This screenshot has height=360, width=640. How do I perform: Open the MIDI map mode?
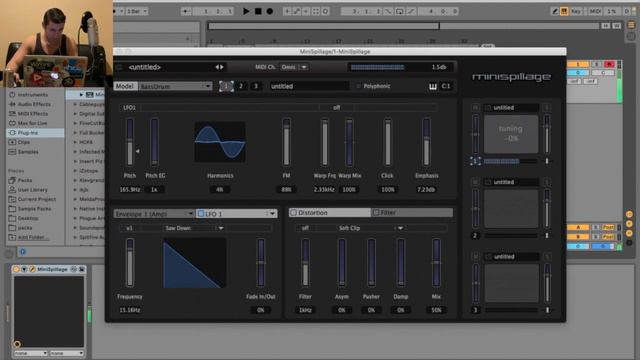pos(595,11)
